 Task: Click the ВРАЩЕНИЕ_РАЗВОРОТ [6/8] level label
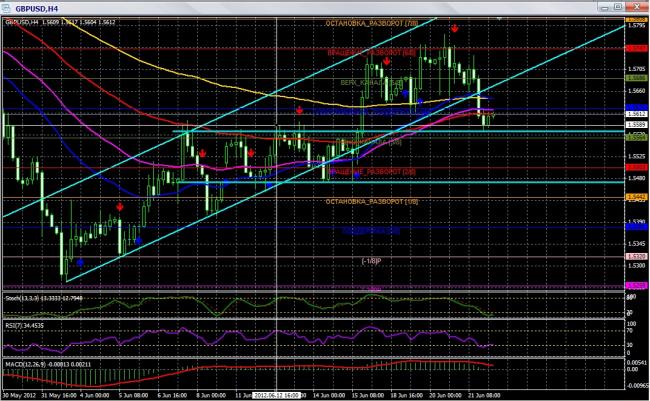tap(371, 53)
